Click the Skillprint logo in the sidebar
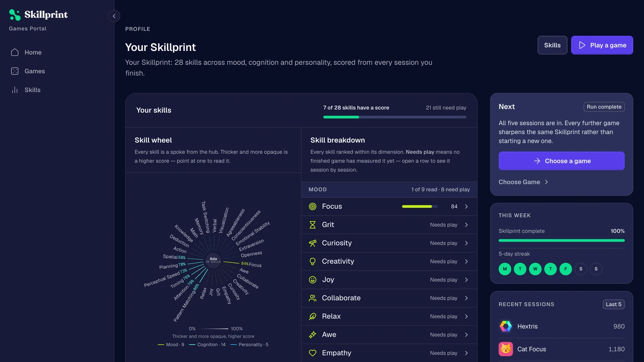This screenshot has height=362, width=644. click(38, 15)
